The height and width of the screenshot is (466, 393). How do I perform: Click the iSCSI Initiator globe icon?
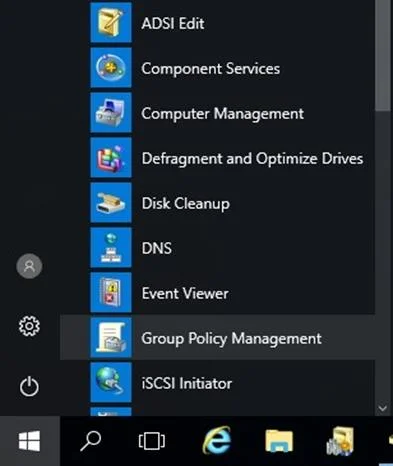click(111, 383)
